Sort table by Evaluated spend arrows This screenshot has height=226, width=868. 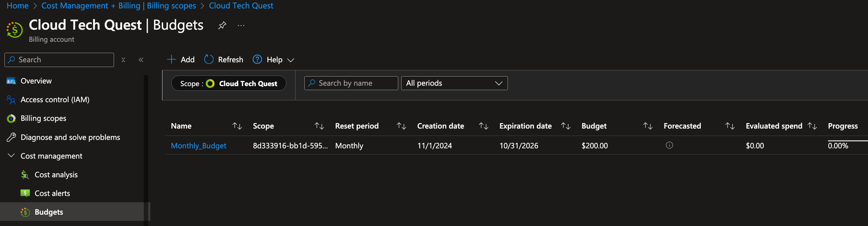812,126
